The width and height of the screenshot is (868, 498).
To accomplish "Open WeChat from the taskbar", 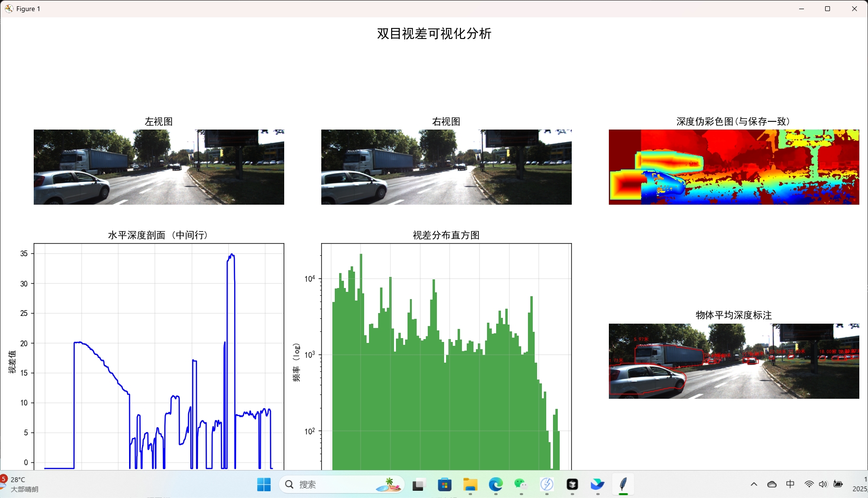I will point(521,485).
